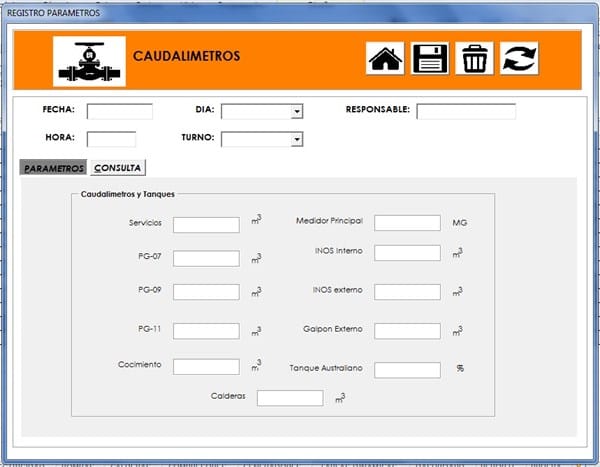The height and width of the screenshot is (467, 600).
Task: Click the PG-11 value field
Action: pos(206,331)
